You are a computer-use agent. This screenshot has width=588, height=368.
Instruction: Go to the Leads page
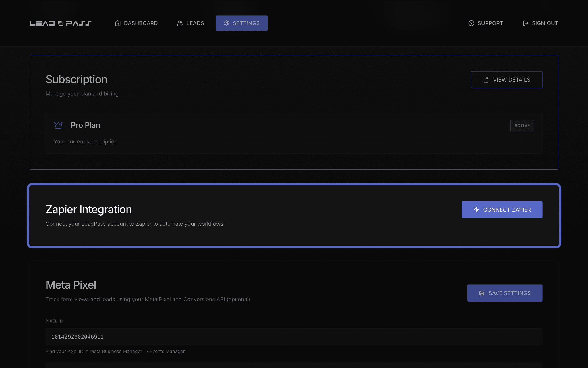point(190,23)
